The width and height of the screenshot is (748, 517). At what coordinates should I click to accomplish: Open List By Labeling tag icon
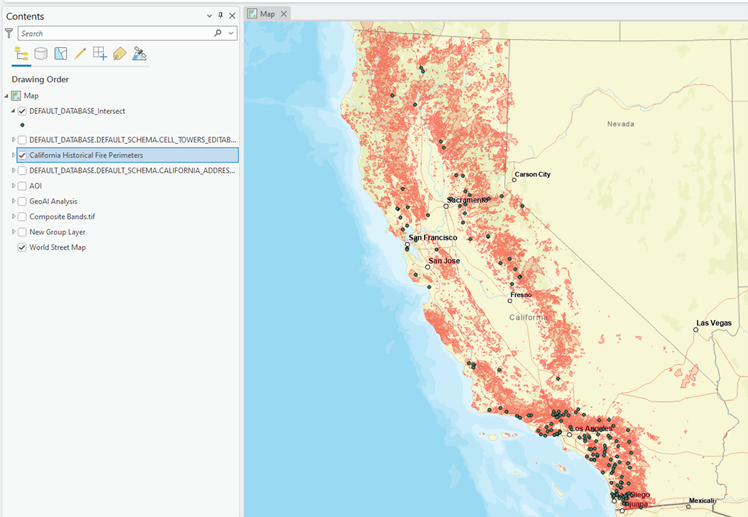[x=119, y=53]
